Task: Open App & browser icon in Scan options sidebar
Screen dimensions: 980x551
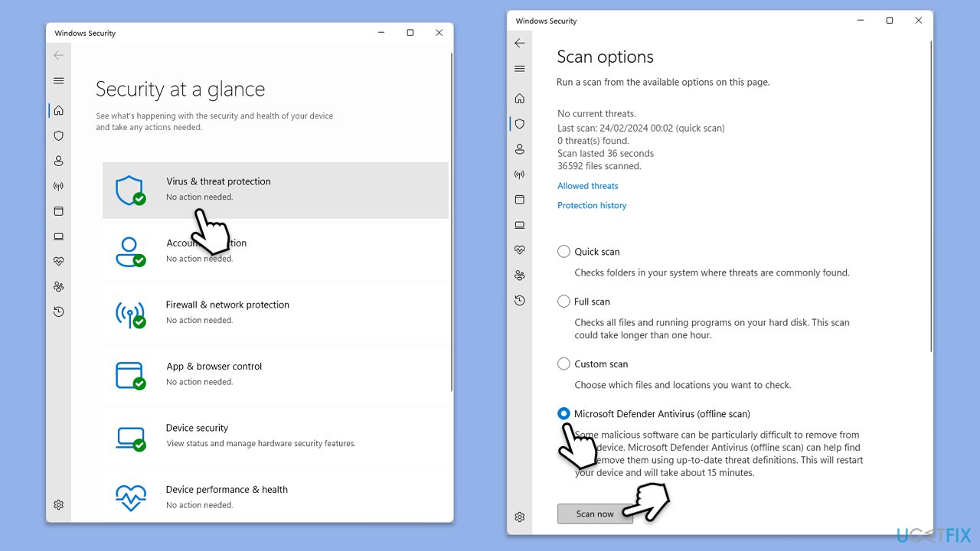Action: [x=520, y=200]
